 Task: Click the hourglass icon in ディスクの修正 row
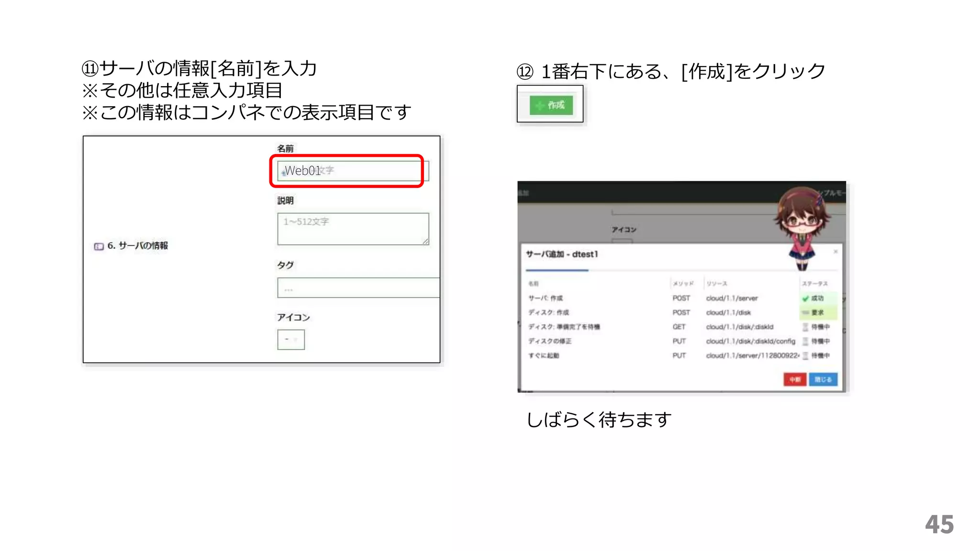pos(805,341)
